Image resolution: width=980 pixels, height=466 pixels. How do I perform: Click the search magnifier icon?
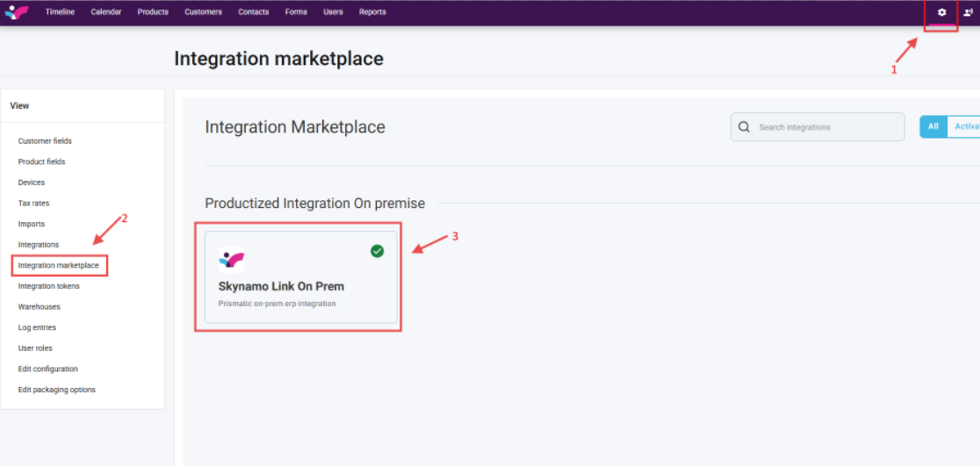point(744,127)
